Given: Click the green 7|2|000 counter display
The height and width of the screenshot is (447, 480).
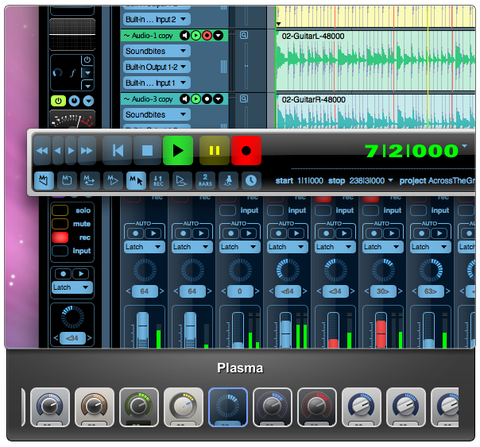Looking at the screenshot, I should [x=412, y=151].
